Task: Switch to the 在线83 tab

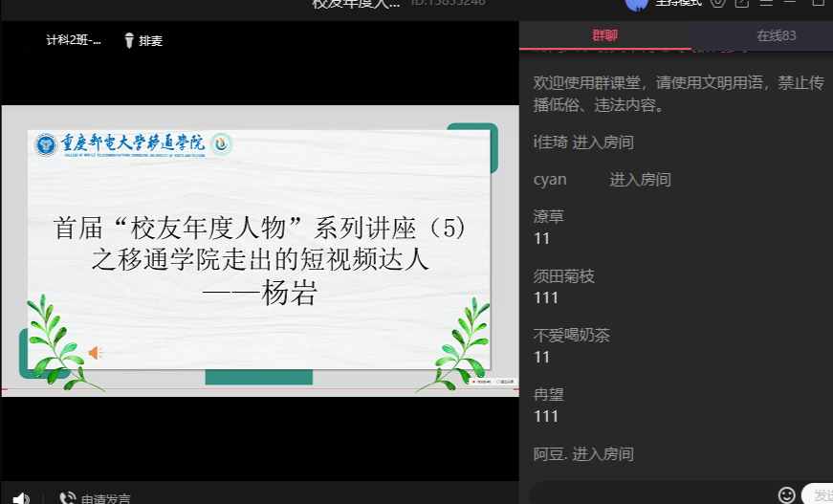Action: pos(776,35)
